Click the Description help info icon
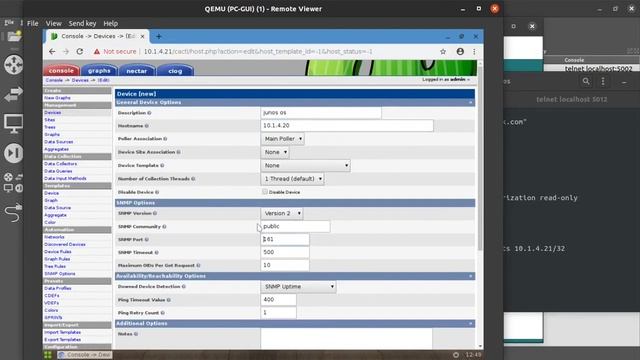640x360 pixels. [149, 113]
